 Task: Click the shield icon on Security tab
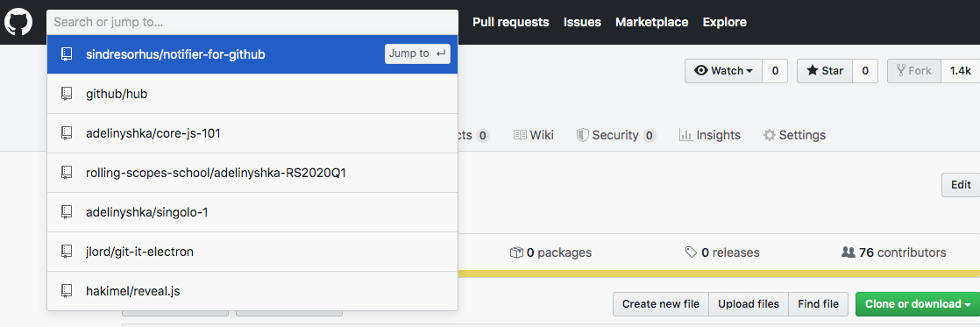point(583,135)
